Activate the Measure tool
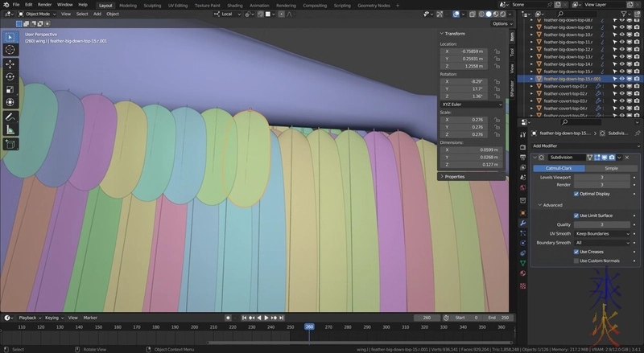 pos(10,129)
